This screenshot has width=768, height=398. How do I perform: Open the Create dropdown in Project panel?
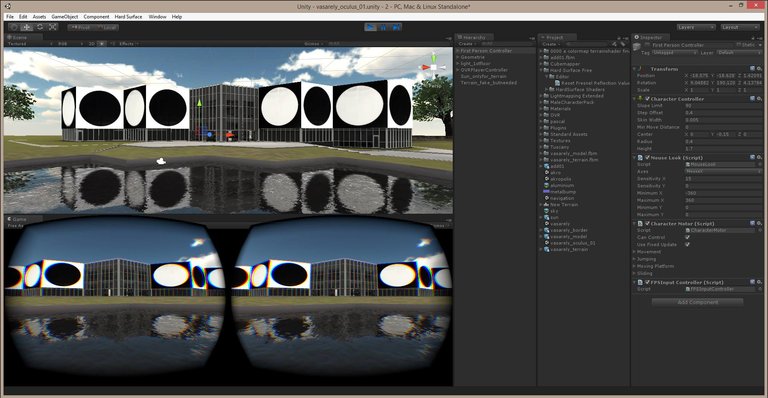[550, 44]
